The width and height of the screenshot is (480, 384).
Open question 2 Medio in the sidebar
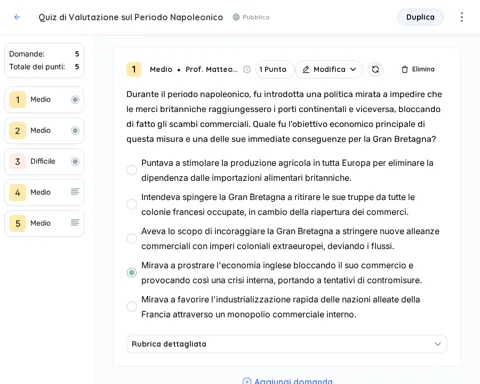44,131
